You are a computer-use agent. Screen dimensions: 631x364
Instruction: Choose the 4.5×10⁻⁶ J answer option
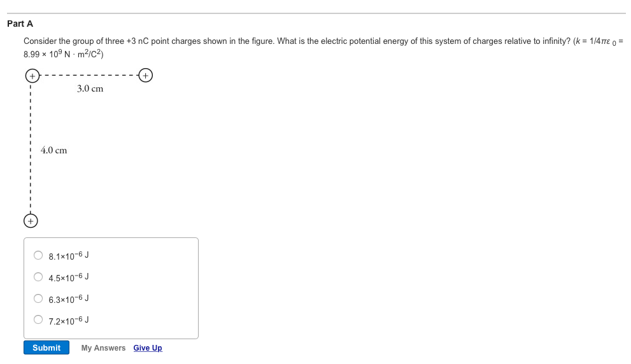tap(38, 277)
